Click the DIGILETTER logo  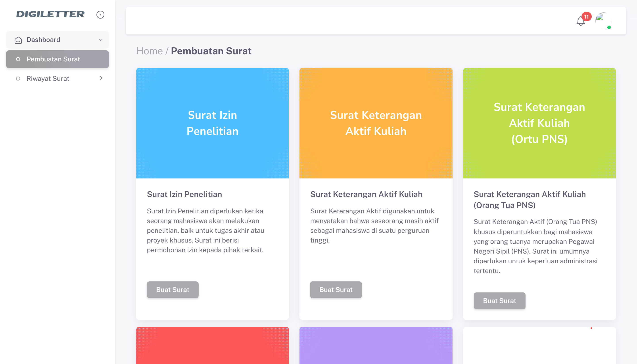pyautogui.click(x=50, y=14)
